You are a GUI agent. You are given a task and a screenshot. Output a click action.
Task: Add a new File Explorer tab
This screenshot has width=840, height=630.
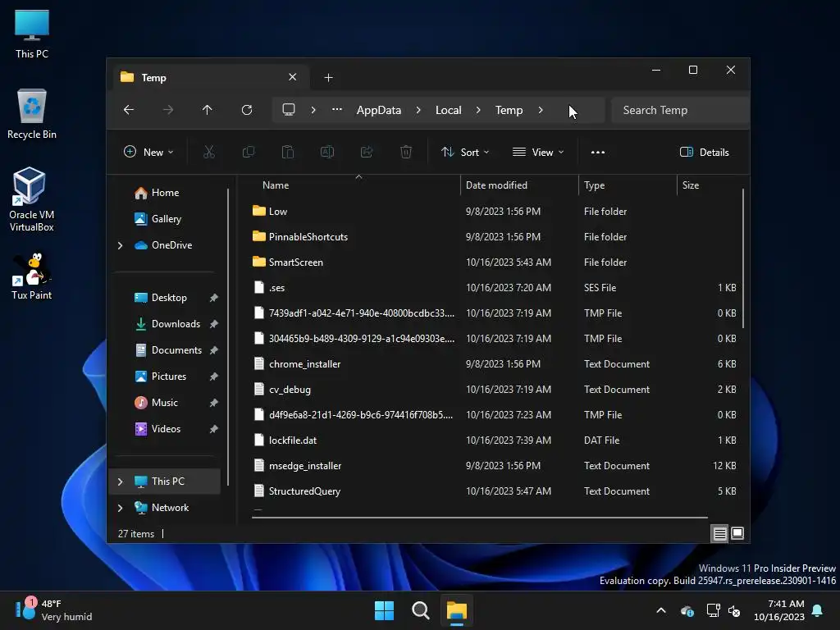[328, 78]
